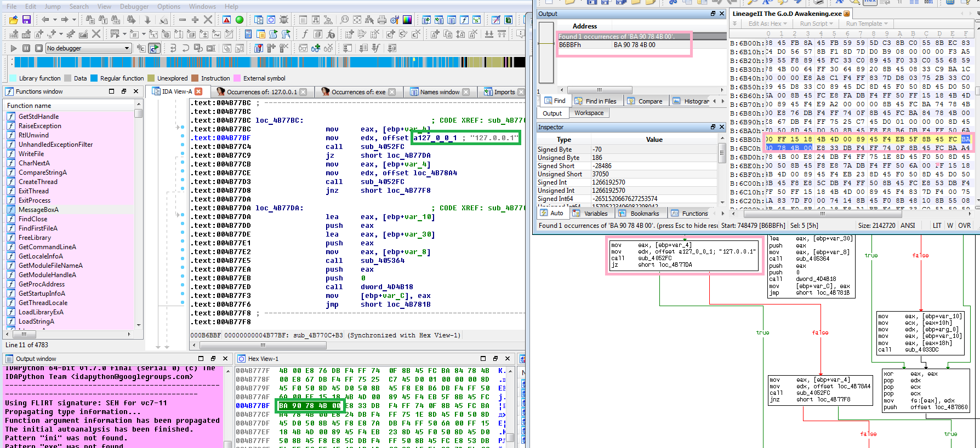The width and height of the screenshot is (980, 448).
Task: Click the navigation band color bar
Action: click(269, 62)
